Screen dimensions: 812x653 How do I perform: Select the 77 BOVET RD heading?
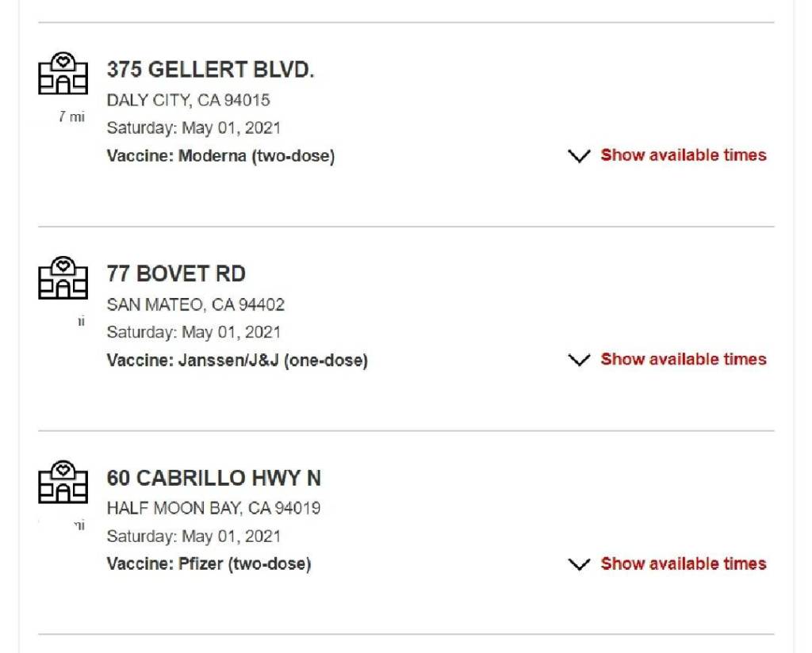tap(176, 274)
